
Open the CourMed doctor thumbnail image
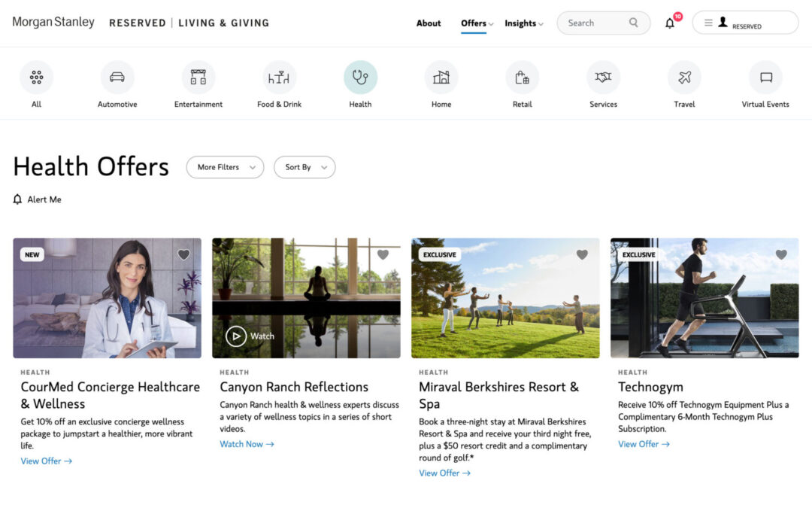click(108, 298)
